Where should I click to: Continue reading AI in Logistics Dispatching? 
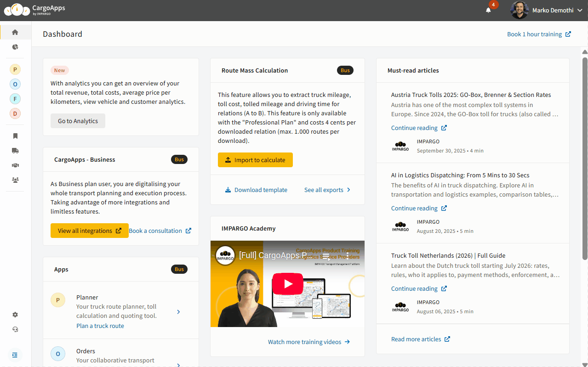click(x=419, y=208)
